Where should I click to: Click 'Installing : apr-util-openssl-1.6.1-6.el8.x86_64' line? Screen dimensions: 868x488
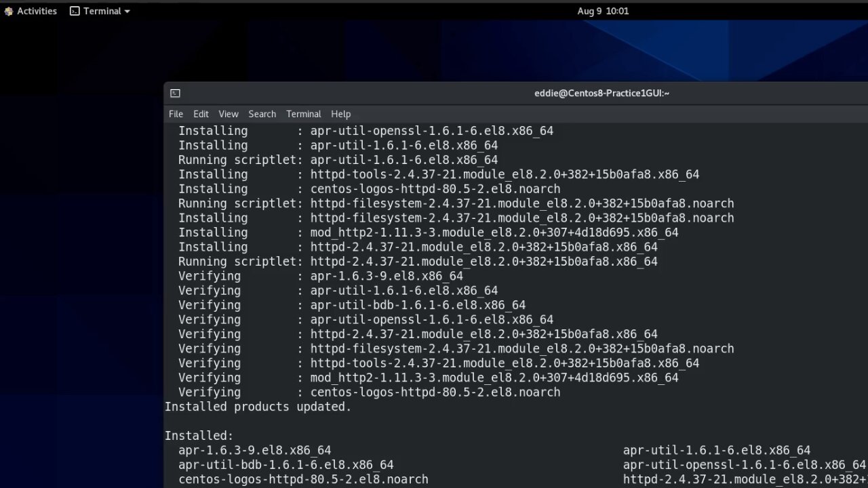pyautogui.click(x=366, y=131)
